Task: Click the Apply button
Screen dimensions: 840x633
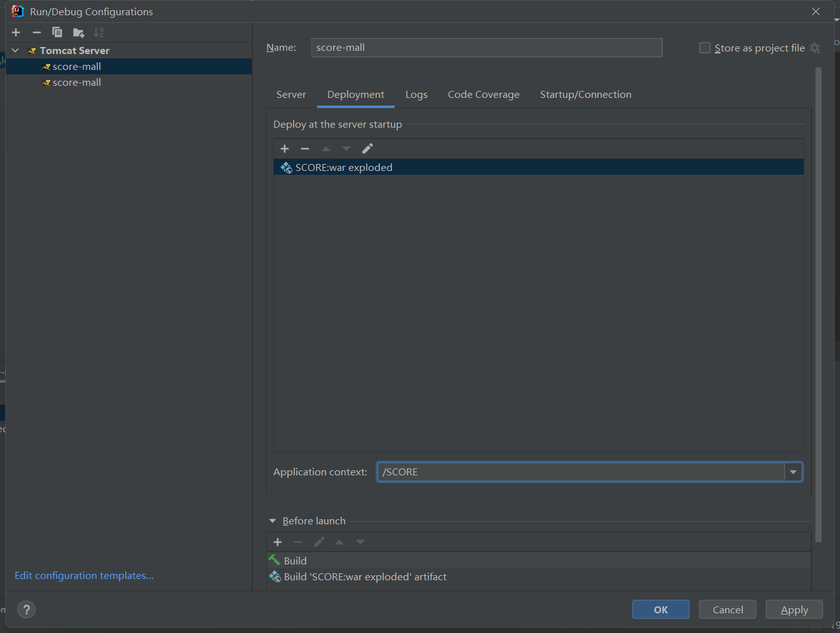Action: coord(794,609)
